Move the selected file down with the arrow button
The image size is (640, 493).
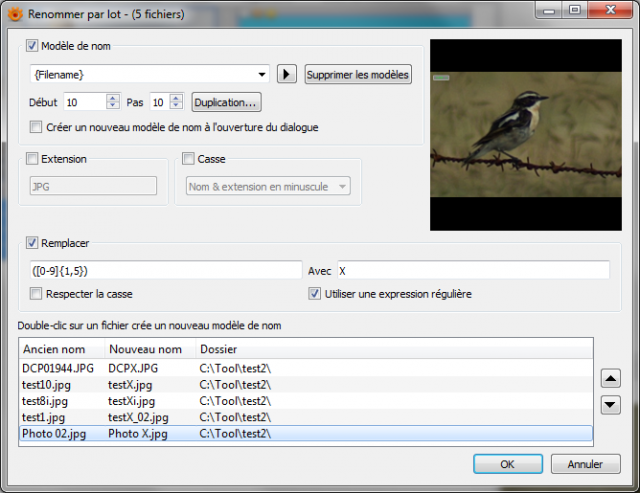(x=611, y=405)
